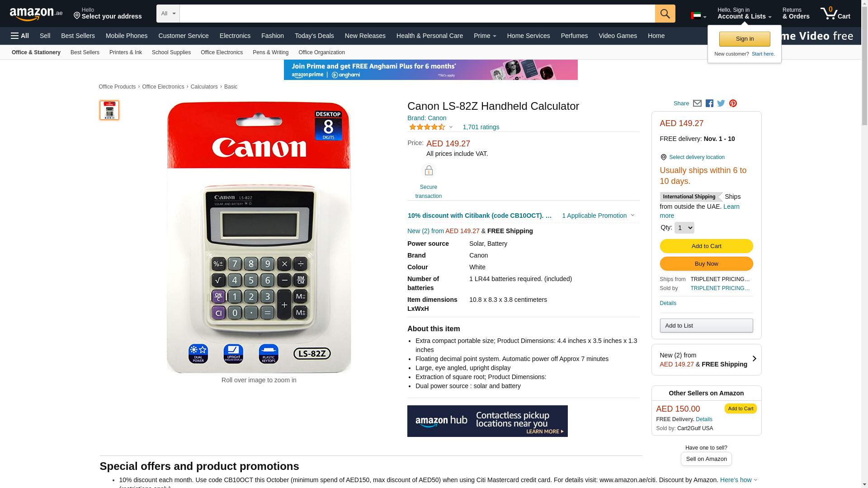Viewport: 868px width, 488px height.
Task: Open the quantity dropdown
Action: [x=684, y=228]
